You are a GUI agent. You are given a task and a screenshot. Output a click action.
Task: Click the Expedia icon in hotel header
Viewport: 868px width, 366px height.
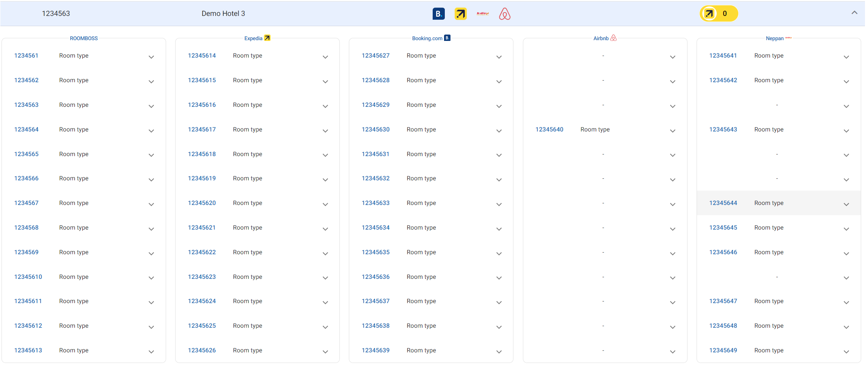460,14
